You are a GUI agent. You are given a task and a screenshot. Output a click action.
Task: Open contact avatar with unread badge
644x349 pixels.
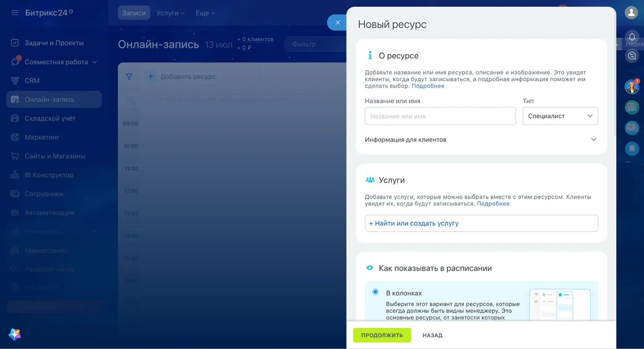click(632, 87)
